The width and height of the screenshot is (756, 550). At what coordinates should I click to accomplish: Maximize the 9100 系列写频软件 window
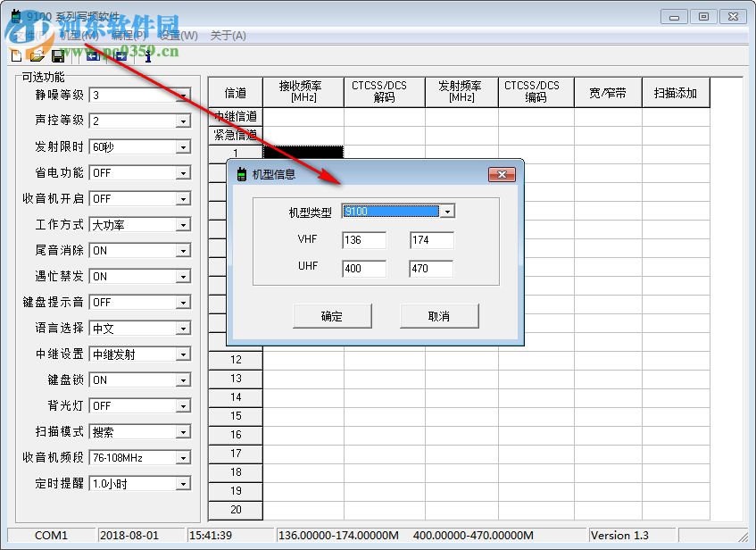click(703, 17)
